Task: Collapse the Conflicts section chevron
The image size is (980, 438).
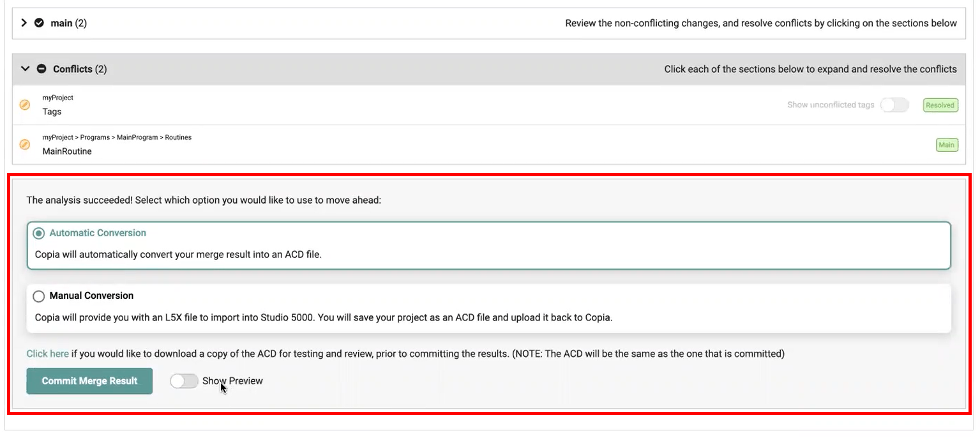Action: click(26, 69)
